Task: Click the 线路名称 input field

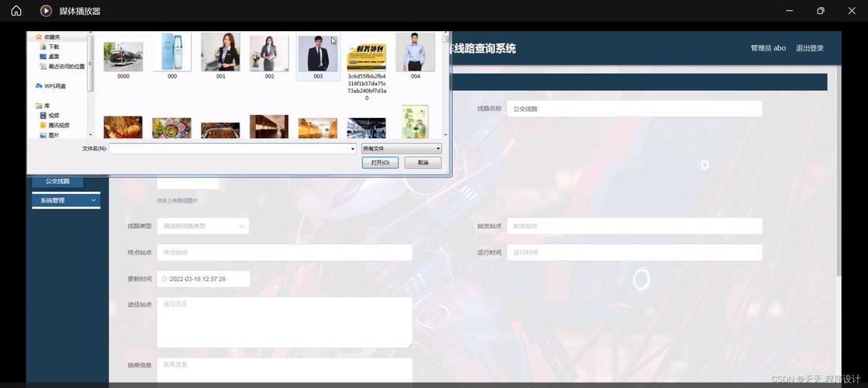Action: point(635,109)
